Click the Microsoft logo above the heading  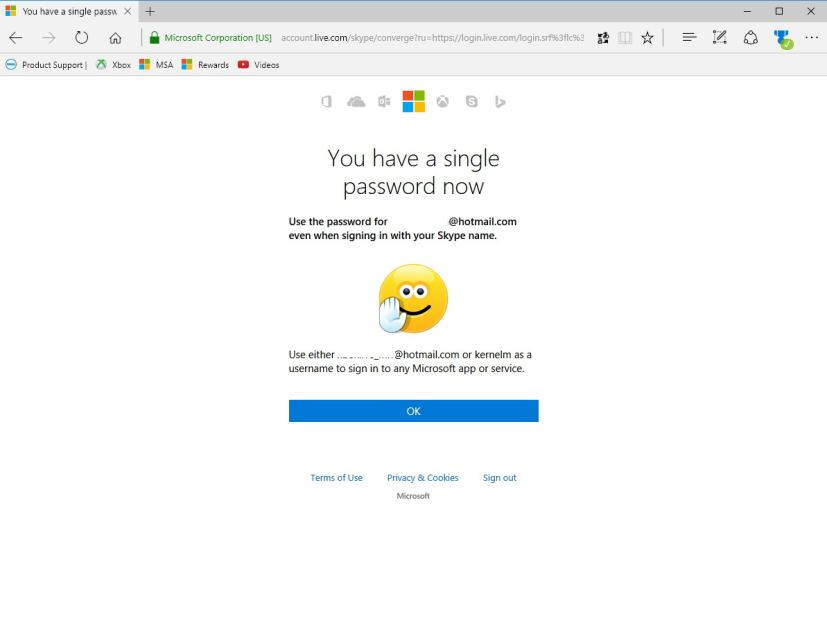click(413, 101)
